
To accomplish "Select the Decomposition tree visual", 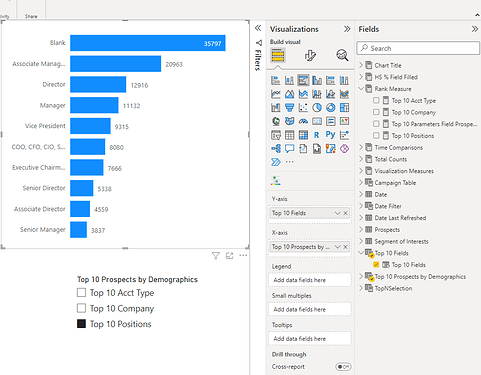I will pyautogui.click(x=276, y=149).
